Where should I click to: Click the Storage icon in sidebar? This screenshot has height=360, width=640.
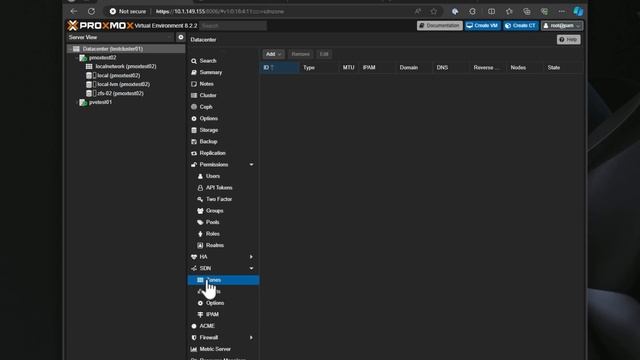[x=194, y=130]
